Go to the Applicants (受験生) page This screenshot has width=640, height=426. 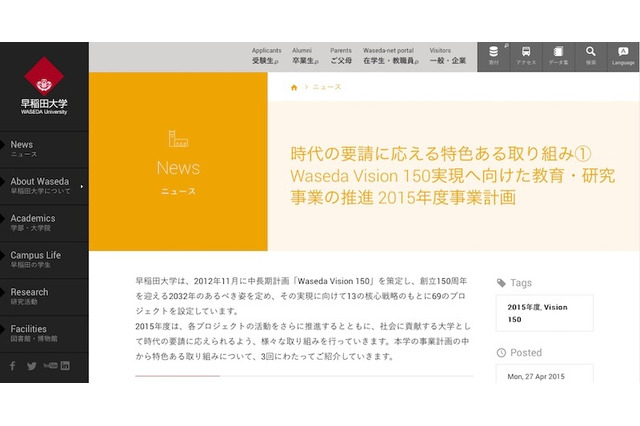click(266, 56)
